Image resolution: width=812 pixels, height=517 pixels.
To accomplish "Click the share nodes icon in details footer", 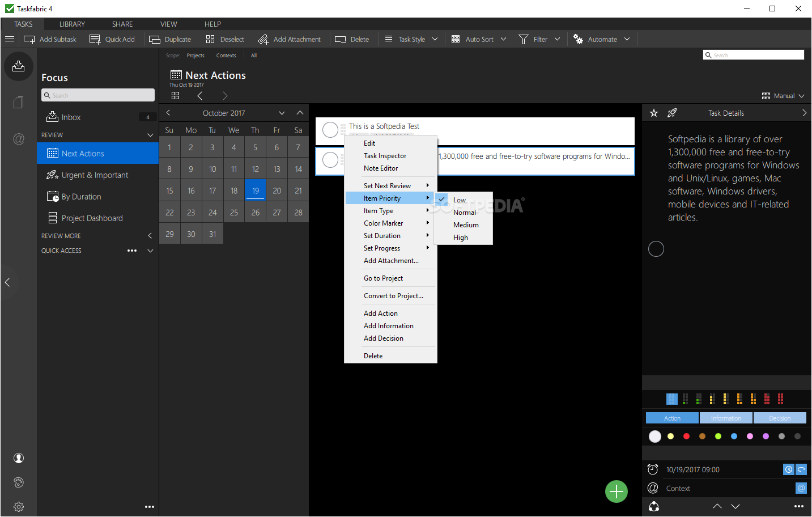I will point(654,506).
